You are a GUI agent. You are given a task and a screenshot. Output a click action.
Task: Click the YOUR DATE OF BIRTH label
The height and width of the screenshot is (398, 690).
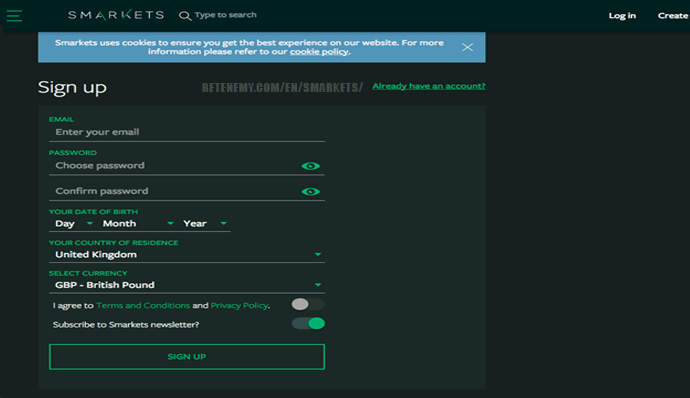[x=93, y=212]
